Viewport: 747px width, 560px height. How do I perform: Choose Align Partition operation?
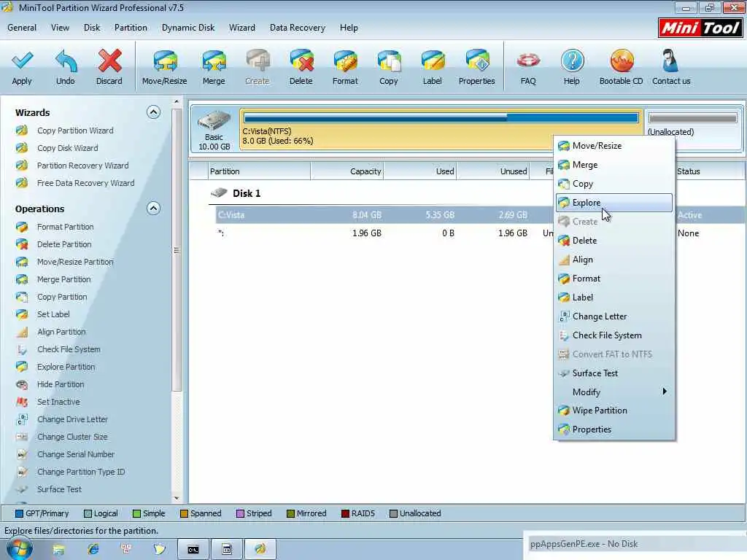pos(61,332)
